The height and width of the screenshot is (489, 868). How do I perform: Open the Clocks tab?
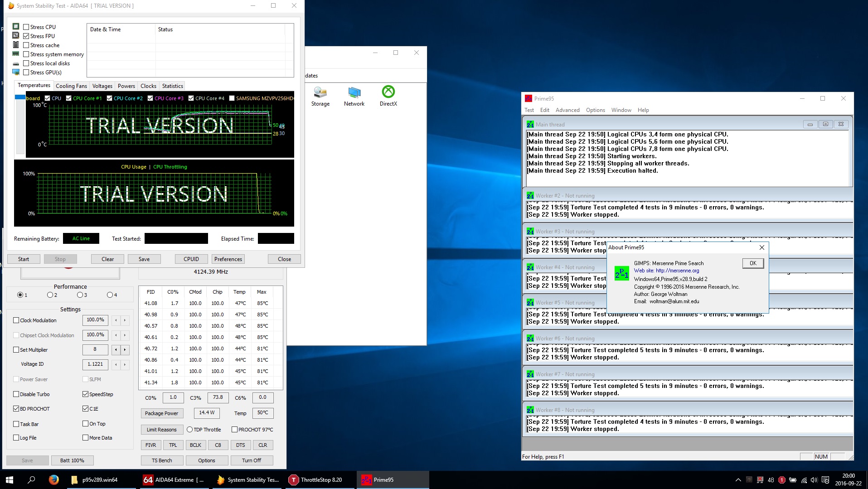tap(148, 86)
